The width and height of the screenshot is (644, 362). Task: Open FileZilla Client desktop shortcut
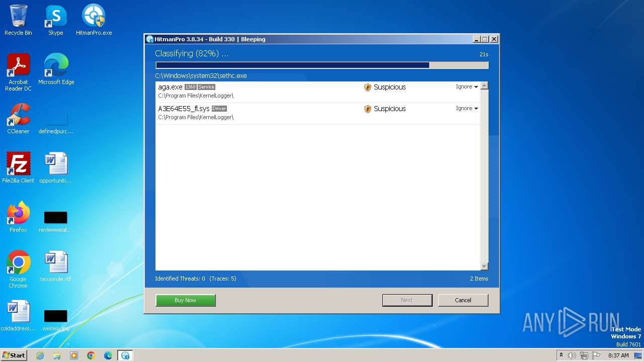(18, 167)
